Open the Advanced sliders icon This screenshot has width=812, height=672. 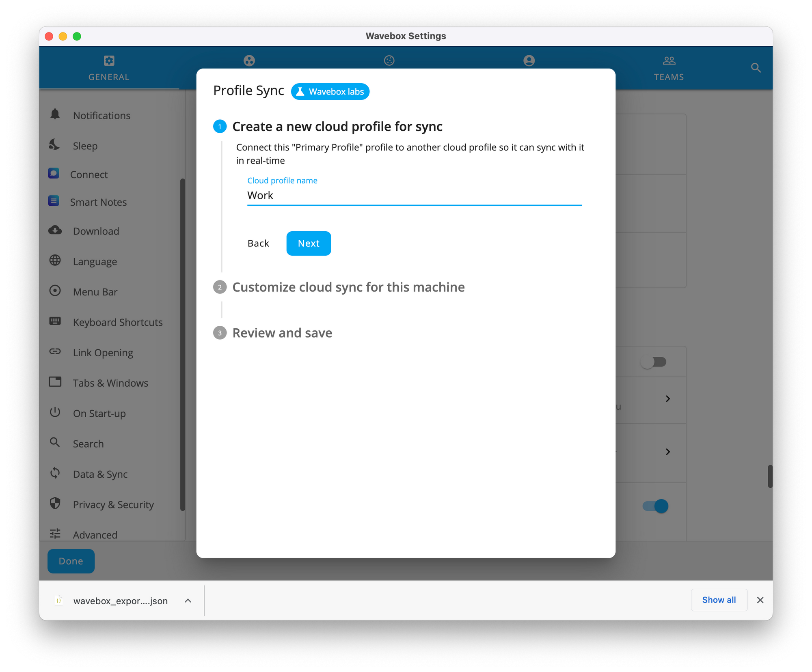coord(55,534)
